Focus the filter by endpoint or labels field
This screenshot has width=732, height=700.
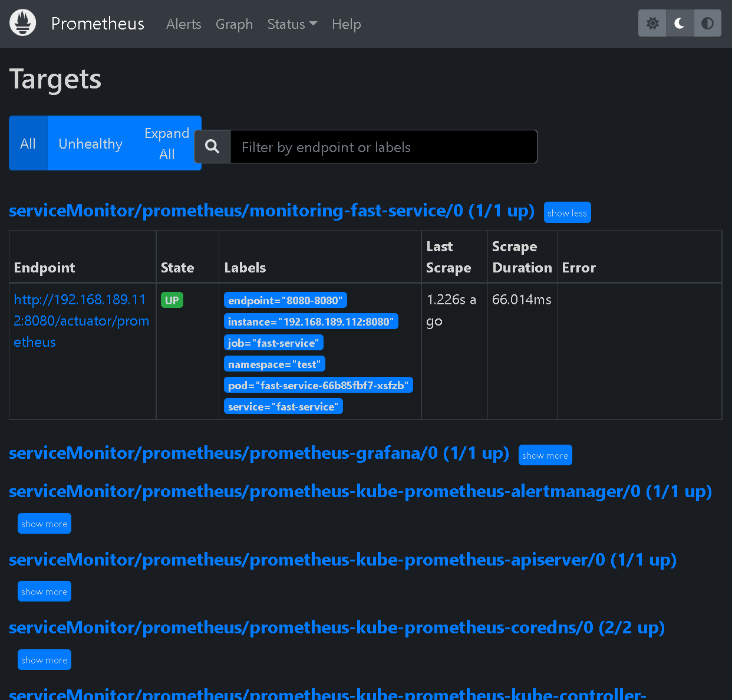click(383, 147)
